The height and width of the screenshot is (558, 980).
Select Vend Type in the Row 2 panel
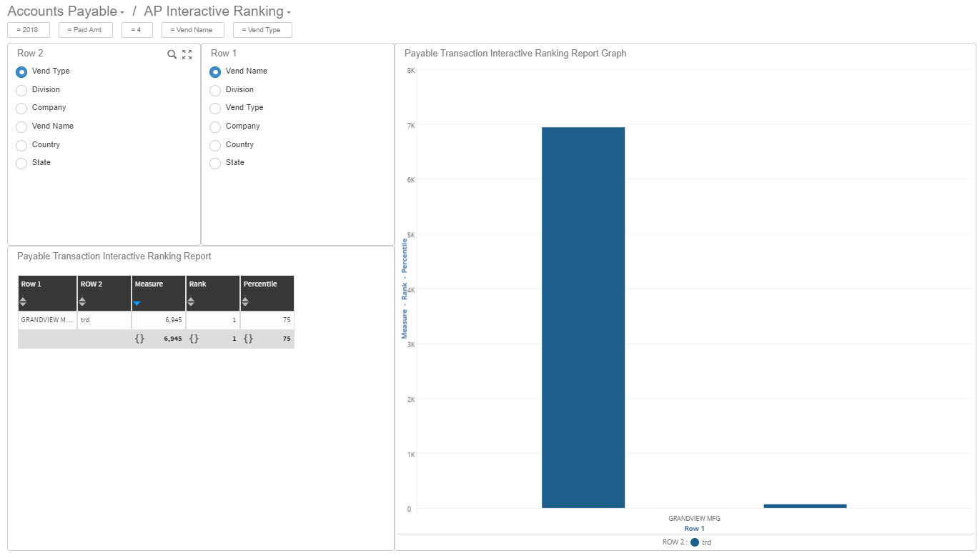[21, 71]
